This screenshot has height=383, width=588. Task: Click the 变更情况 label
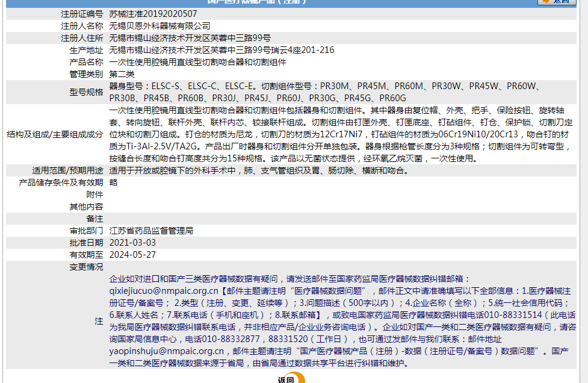click(86, 266)
